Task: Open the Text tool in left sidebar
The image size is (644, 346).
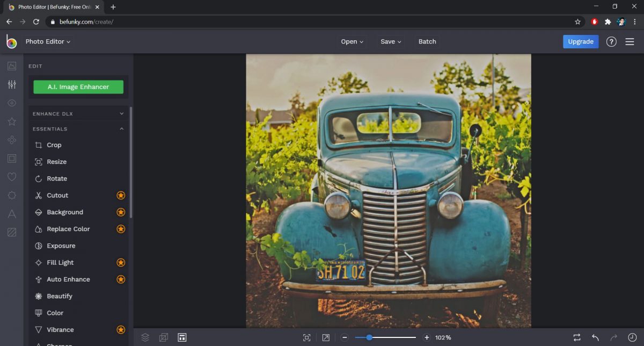Action: coord(12,213)
